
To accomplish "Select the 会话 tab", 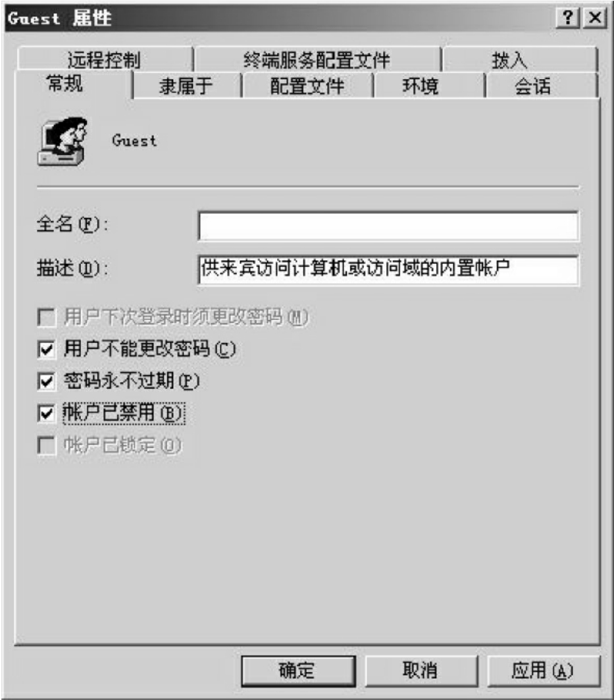I will tap(541, 86).
